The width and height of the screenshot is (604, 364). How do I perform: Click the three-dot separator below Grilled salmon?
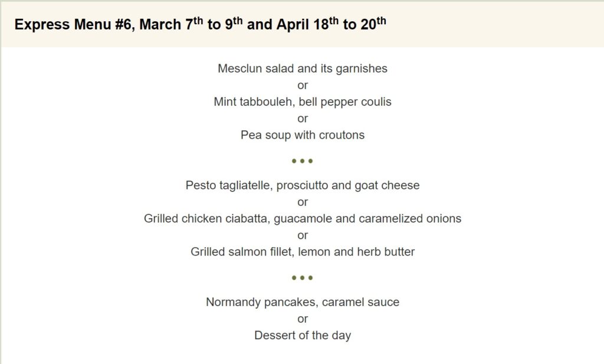tap(303, 277)
